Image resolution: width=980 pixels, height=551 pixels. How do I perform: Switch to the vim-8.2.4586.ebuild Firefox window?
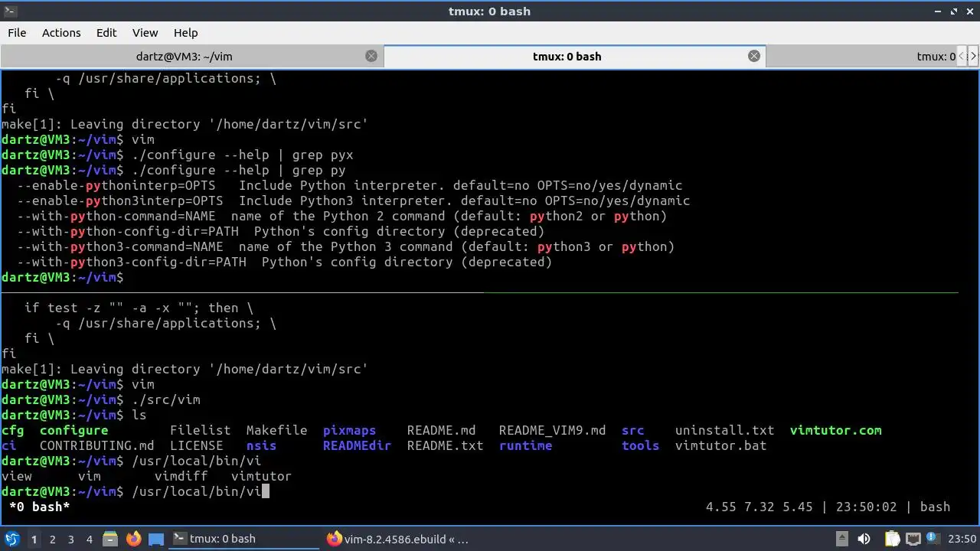(397, 539)
